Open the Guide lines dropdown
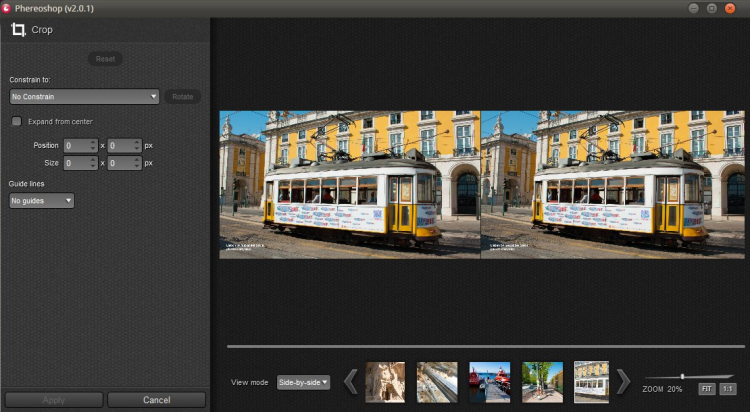This screenshot has width=750, height=412. click(42, 200)
